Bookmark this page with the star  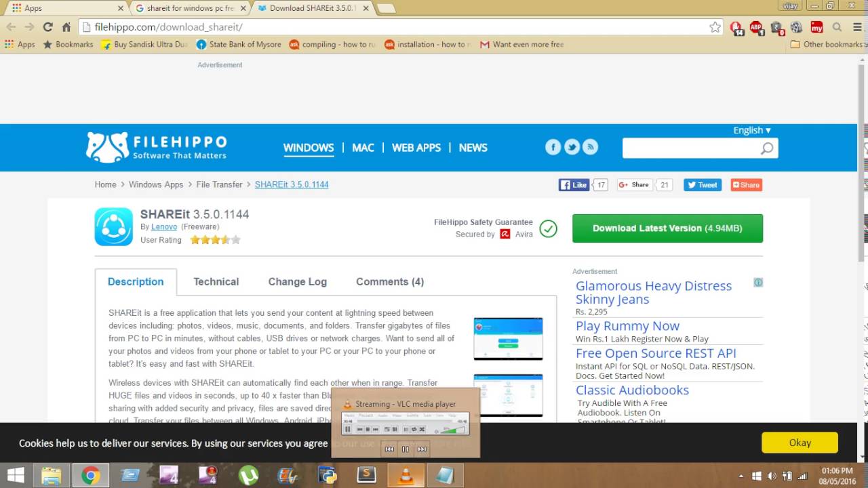[715, 27]
